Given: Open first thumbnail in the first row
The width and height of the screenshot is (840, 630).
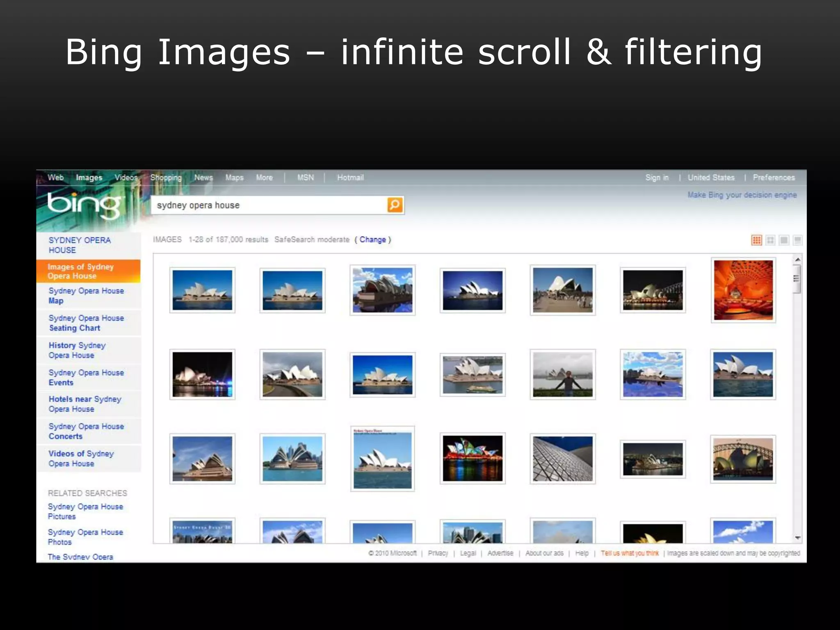Looking at the screenshot, I should tap(202, 290).
